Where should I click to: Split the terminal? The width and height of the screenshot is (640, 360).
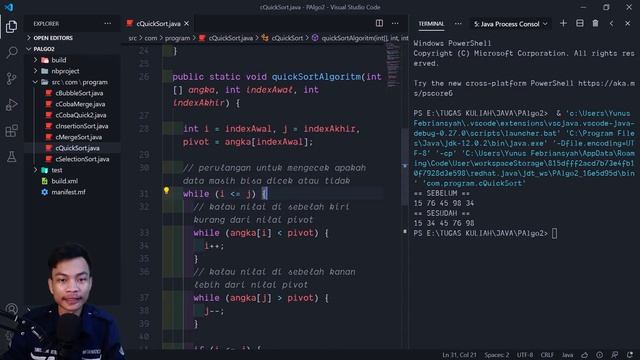580,23
